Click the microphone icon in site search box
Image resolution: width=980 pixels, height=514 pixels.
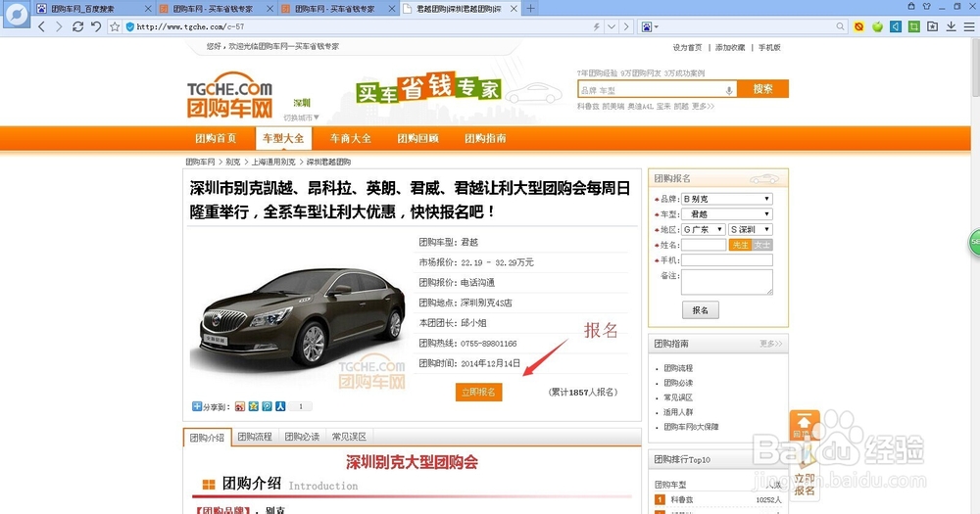coord(729,90)
